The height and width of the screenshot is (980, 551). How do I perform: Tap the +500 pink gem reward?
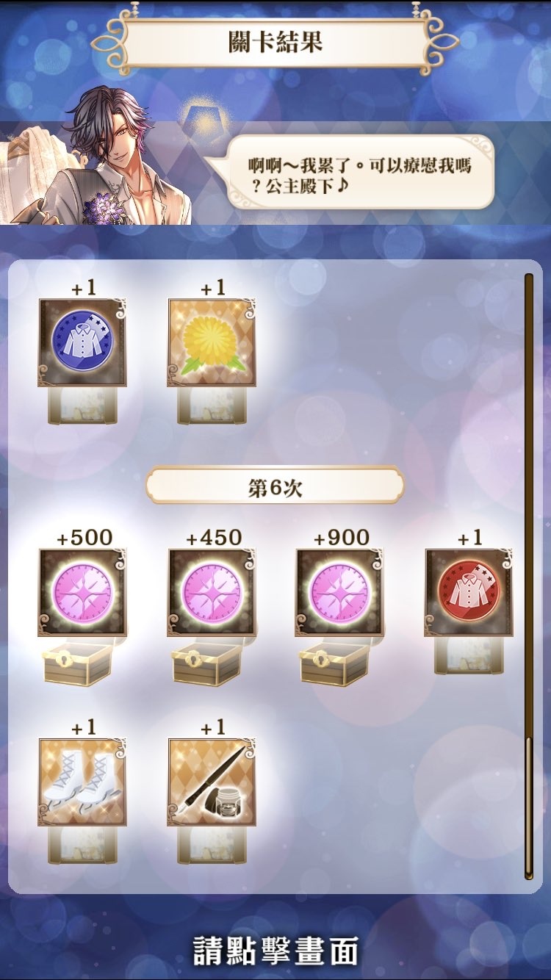tap(82, 592)
